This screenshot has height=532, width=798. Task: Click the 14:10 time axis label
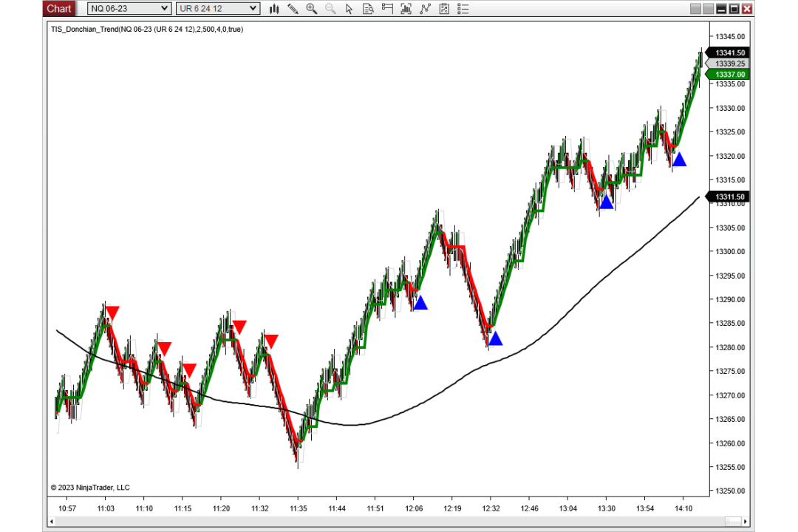coord(683,508)
